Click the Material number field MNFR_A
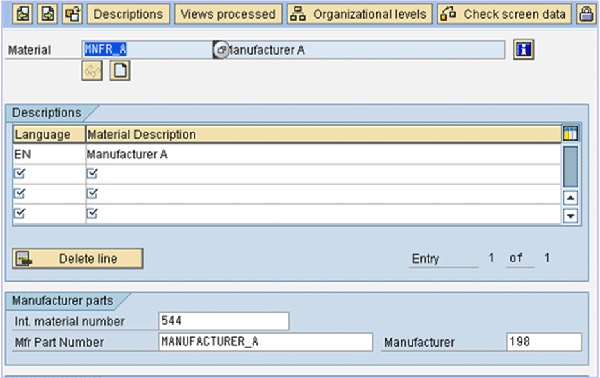The height and width of the screenshot is (378, 600). [147, 50]
